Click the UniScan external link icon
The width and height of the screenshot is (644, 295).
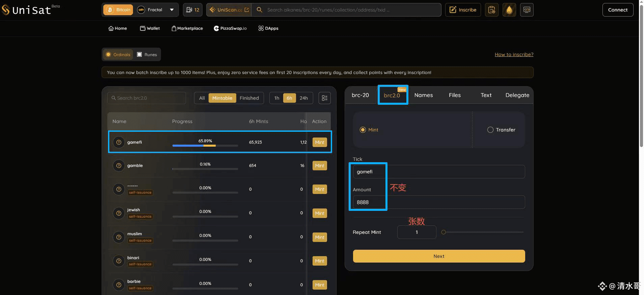pos(247,10)
